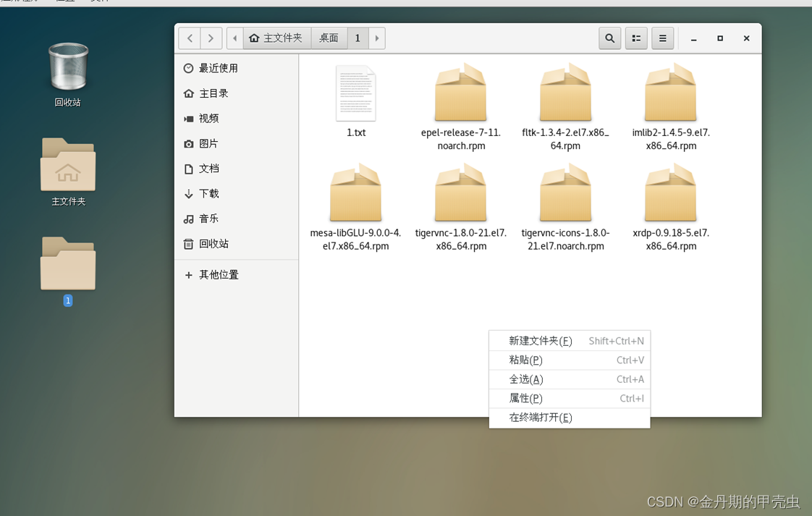Open 最近使用 in the sidebar
Viewport: 812px width, 516px height.
point(236,68)
